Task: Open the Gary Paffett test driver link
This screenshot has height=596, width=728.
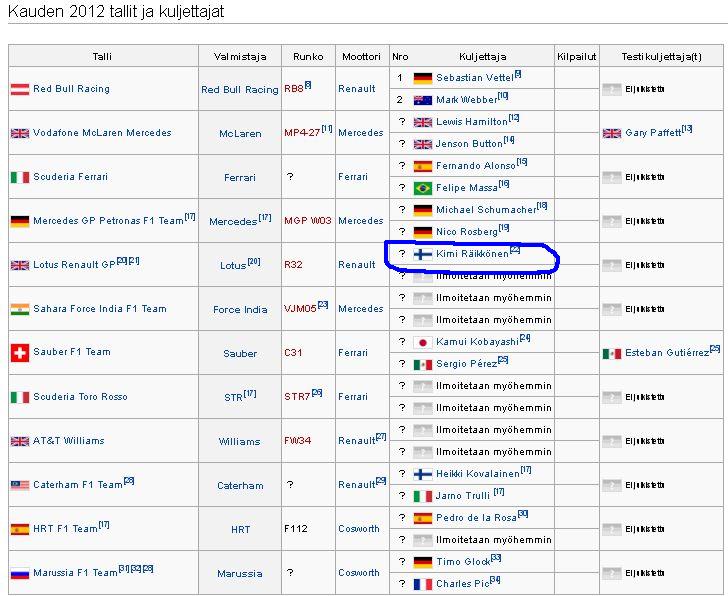Action: coord(653,133)
